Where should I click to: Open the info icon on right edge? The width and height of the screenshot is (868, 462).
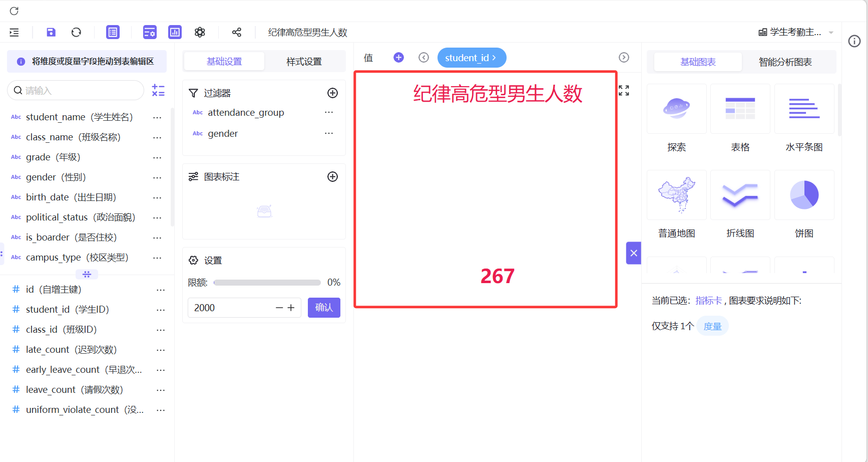pos(854,41)
